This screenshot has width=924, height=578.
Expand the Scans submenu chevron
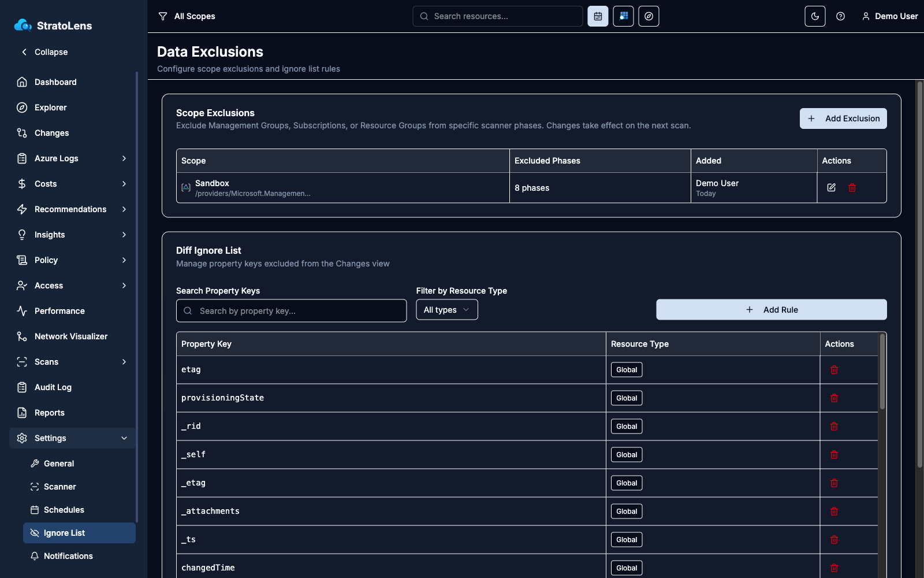124,362
